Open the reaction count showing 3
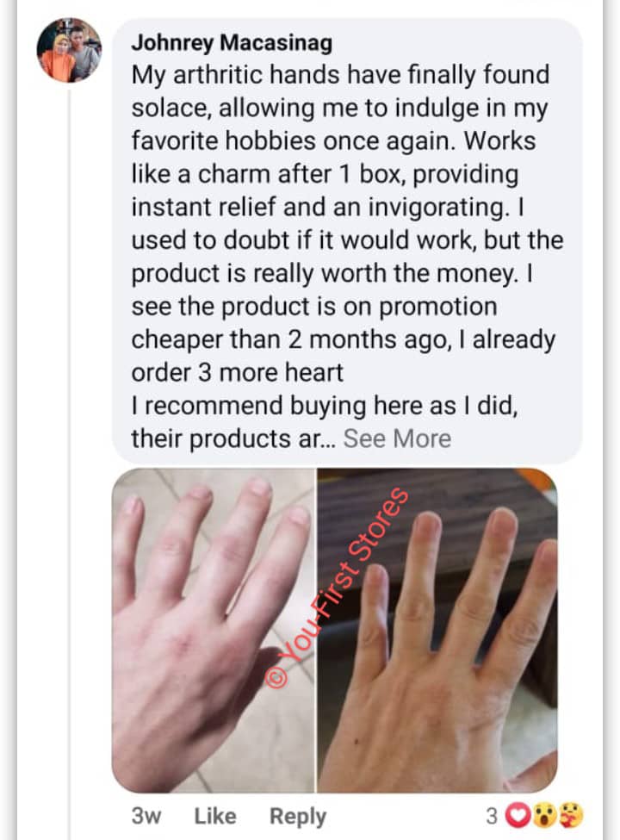The height and width of the screenshot is (840, 620). pyautogui.click(x=492, y=815)
